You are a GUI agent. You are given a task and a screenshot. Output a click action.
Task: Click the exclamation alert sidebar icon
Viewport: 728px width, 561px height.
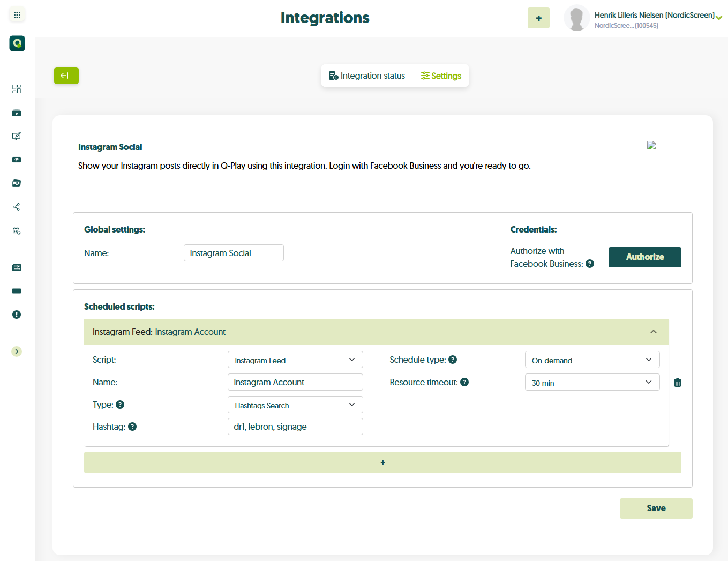pyautogui.click(x=17, y=315)
